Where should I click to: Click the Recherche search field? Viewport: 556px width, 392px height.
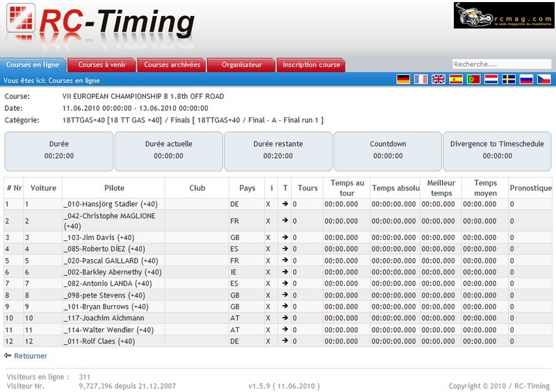502,64
